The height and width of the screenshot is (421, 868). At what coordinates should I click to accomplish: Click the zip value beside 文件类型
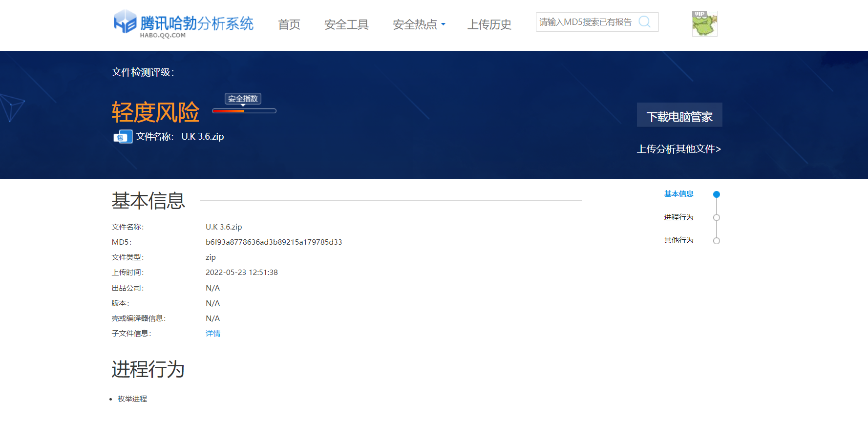[211, 257]
